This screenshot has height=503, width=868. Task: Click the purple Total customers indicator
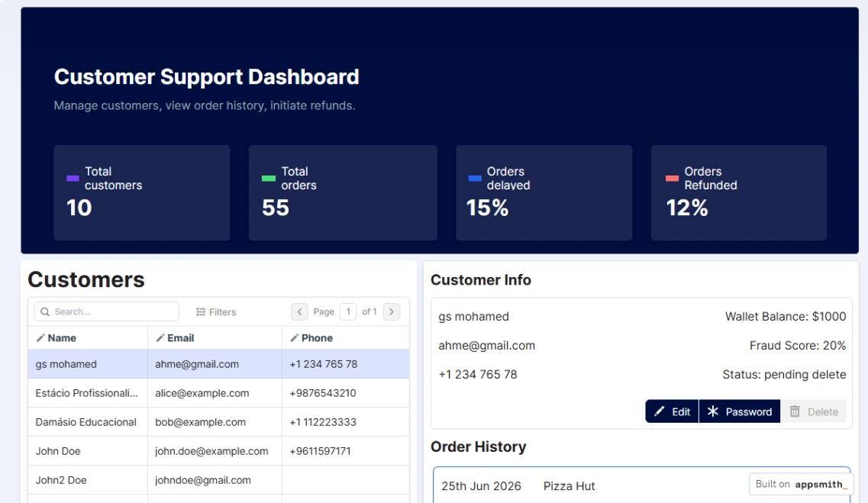(x=73, y=178)
